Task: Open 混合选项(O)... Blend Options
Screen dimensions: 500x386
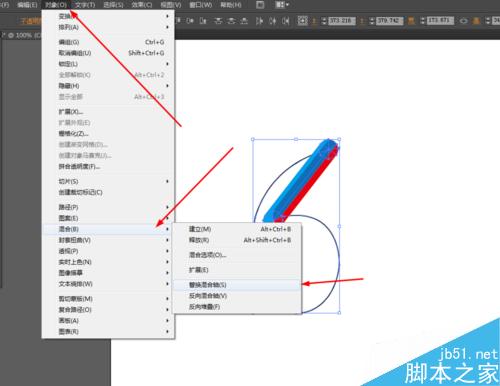Action: point(237,255)
